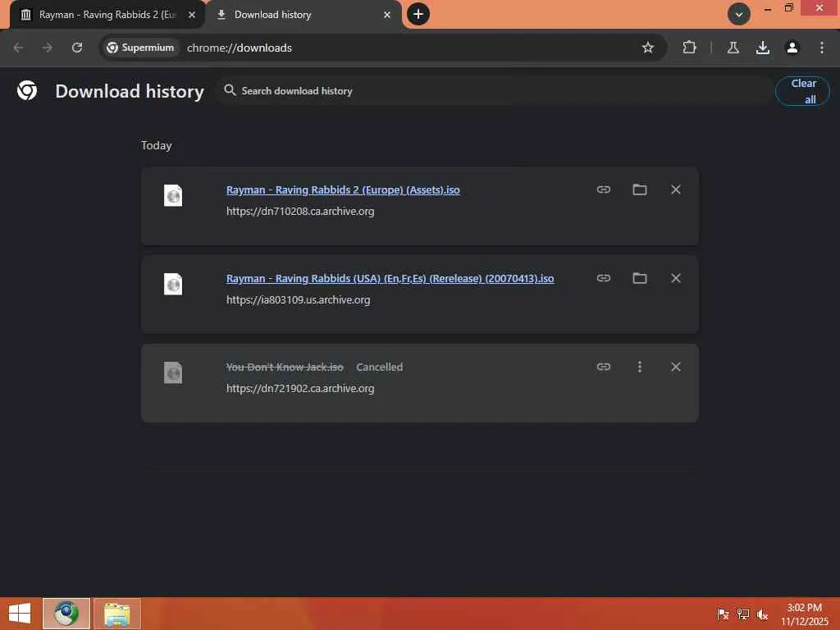Click the Cancelled status label

[379, 367]
